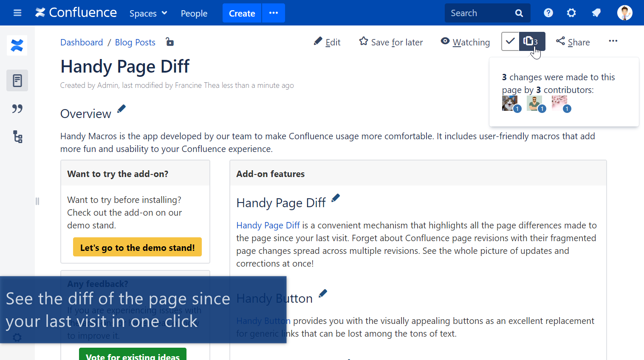Click the bearded man contributor avatar
This screenshot has height=360, width=644.
pyautogui.click(x=534, y=103)
